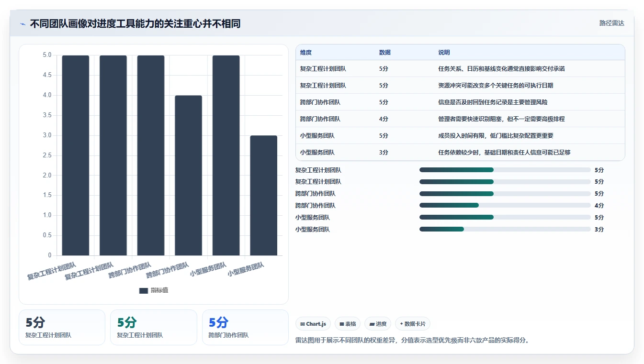Toggle the 指标值 legend swatch under the chart
644x364 pixels.
click(143, 290)
